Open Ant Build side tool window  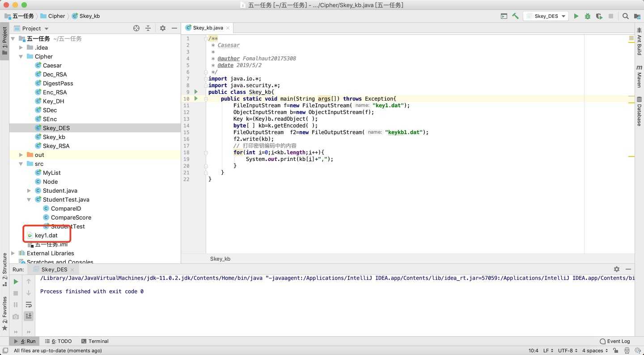639,41
